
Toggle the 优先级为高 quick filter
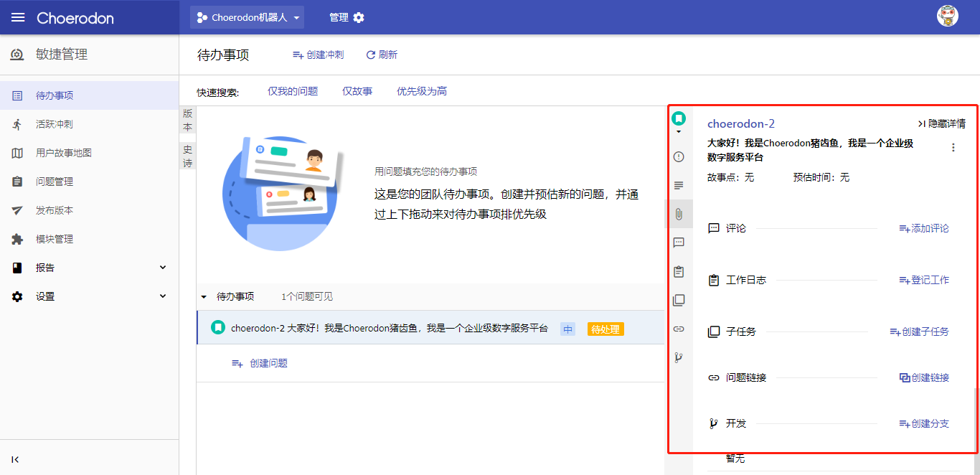(x=422, y=91)
